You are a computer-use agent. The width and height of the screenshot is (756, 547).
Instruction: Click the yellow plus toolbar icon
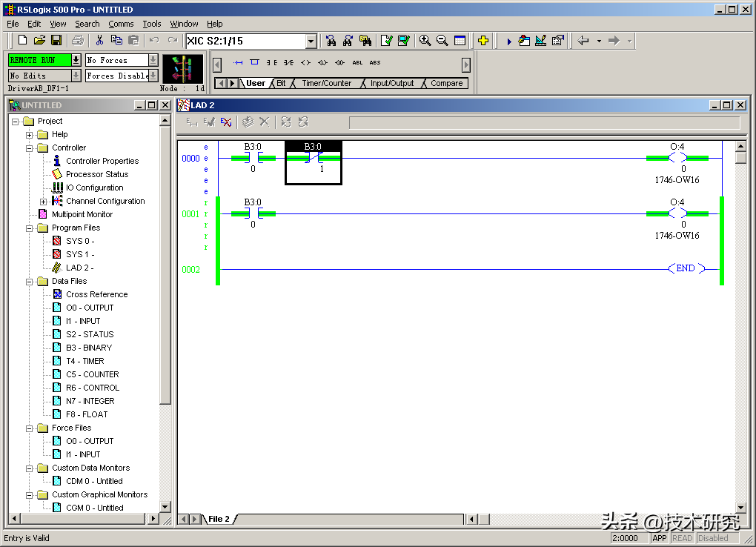[x=483, y=41]
